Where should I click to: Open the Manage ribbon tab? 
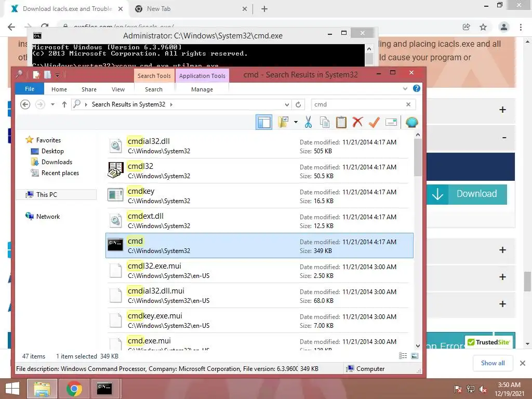click(202, 89)
